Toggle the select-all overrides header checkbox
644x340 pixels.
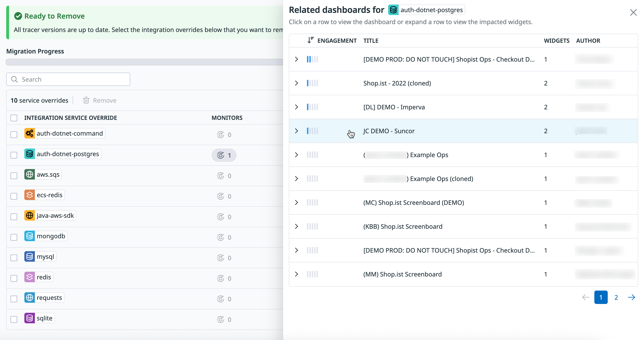[x=14, y=118]
